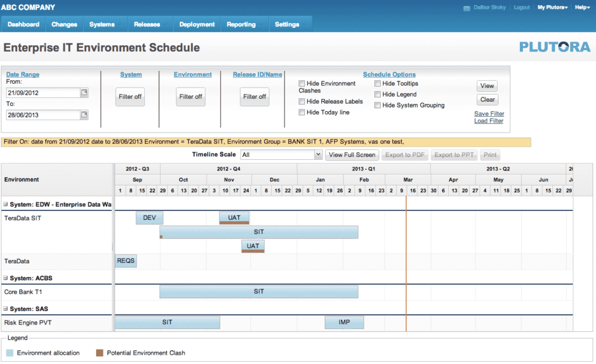
Task: Select the REQS bar in TeraData row
Action: coord(126,260)
